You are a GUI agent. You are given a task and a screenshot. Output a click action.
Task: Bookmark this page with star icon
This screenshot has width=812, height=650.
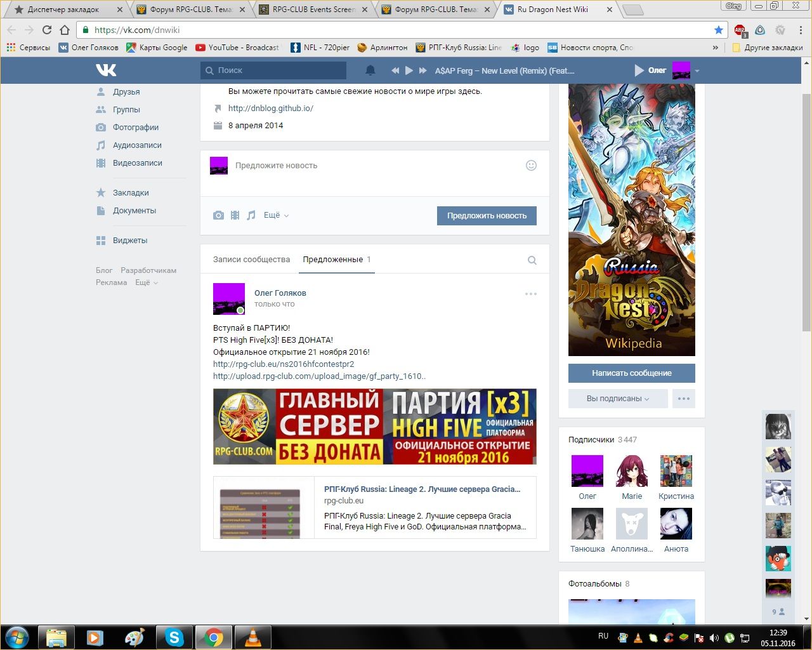[x=718, y=30]
